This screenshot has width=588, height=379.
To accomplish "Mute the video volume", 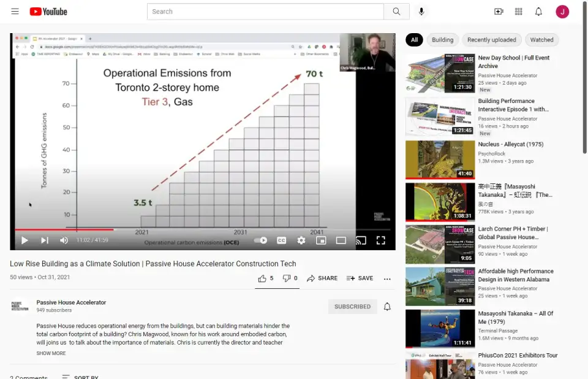I will (x=64, y=240).
